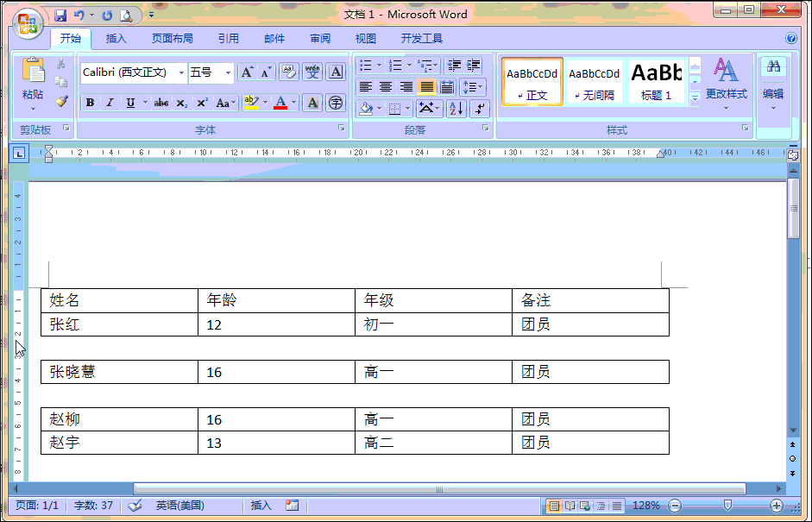Open the sort icon in the paragraph group
Viewport: 812px width, 522px height.
pyautogui.click(x=456, y=108)
